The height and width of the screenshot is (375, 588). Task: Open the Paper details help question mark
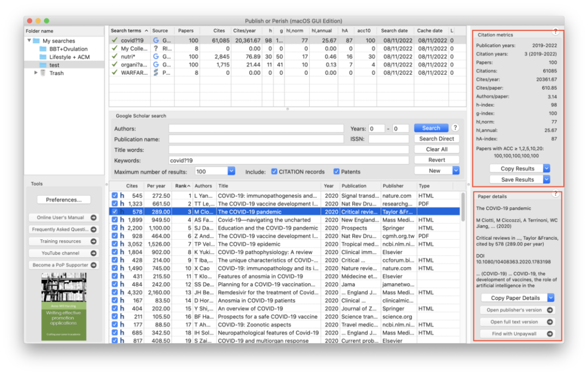point(555,193)
